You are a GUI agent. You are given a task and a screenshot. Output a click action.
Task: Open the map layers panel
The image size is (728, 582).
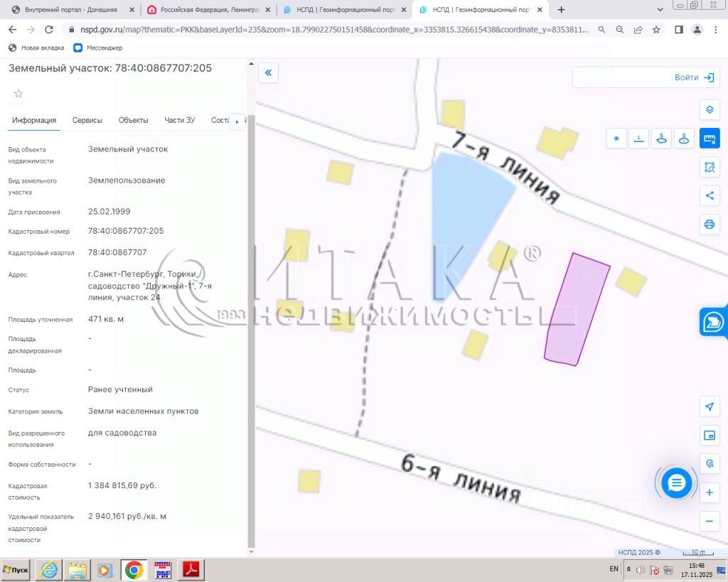tap(709, 110)
